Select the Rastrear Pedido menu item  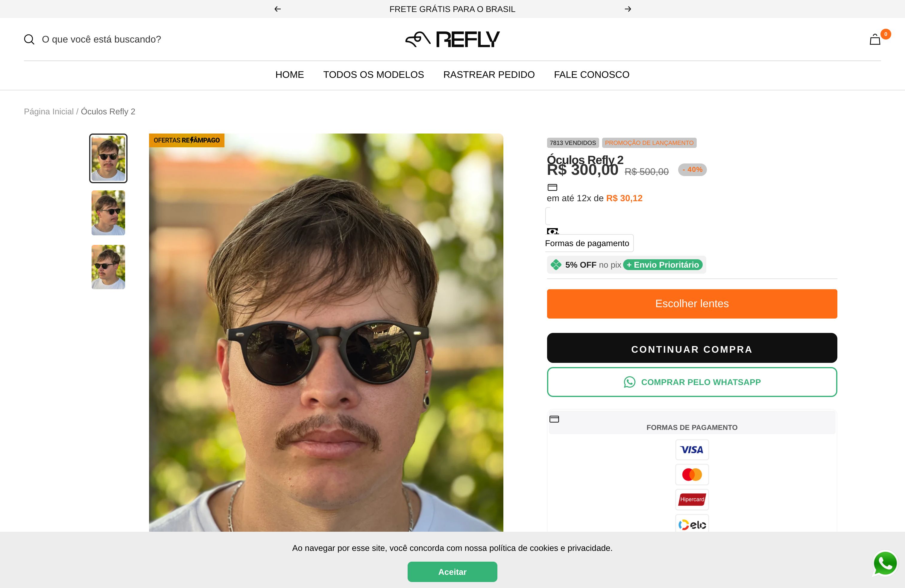[489, 75]
